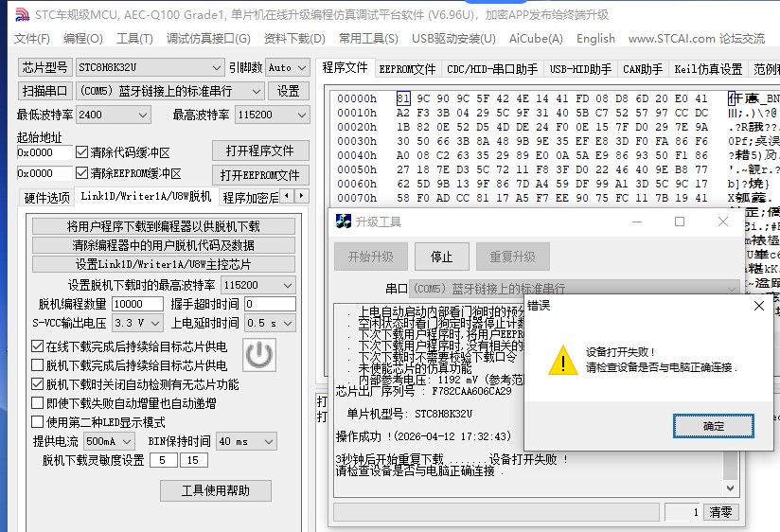The image size is (780, 532).
Task: Click 工具使用帮助 button
Action: (x=216, y=490)
